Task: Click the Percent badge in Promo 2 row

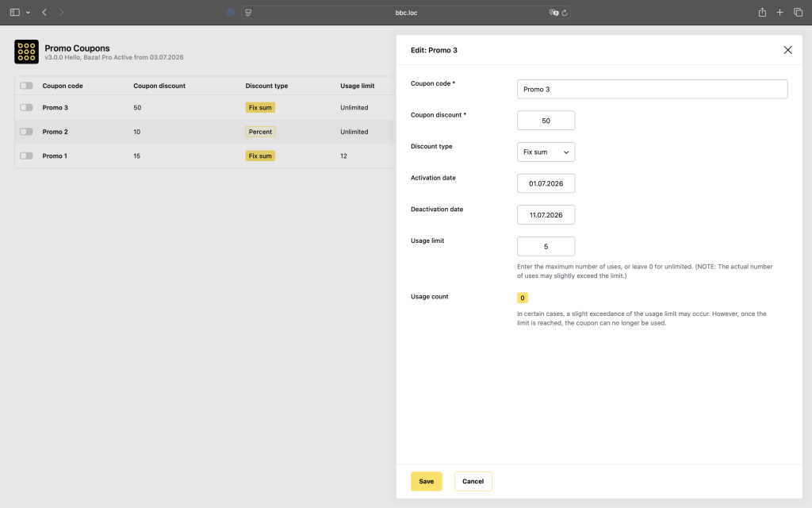Action: 260,132
